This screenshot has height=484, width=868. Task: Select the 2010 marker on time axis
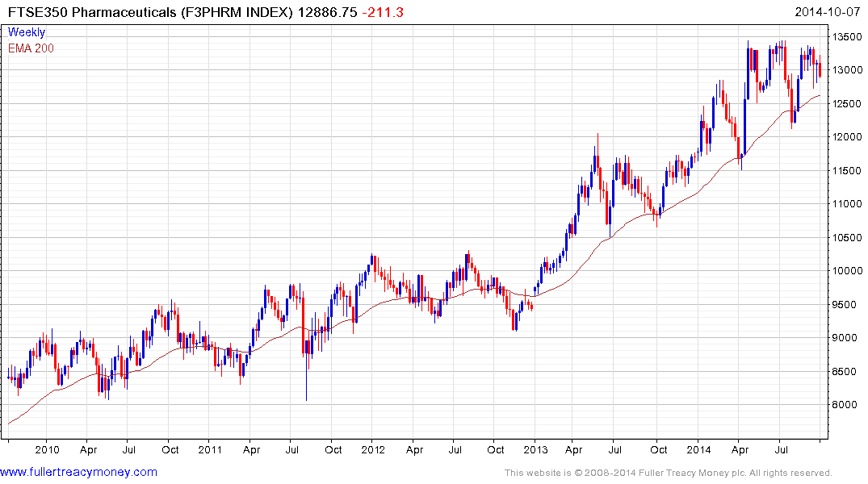click(47, 449)
